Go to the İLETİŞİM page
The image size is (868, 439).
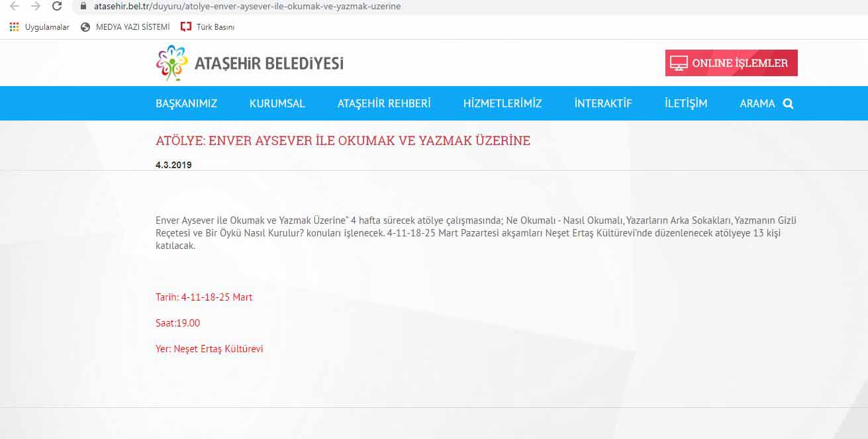tap(686, 103)
